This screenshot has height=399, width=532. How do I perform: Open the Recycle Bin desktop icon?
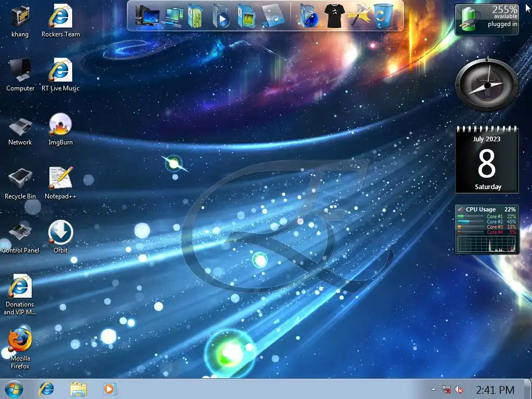pyautogui.click(x=20, y=183)
